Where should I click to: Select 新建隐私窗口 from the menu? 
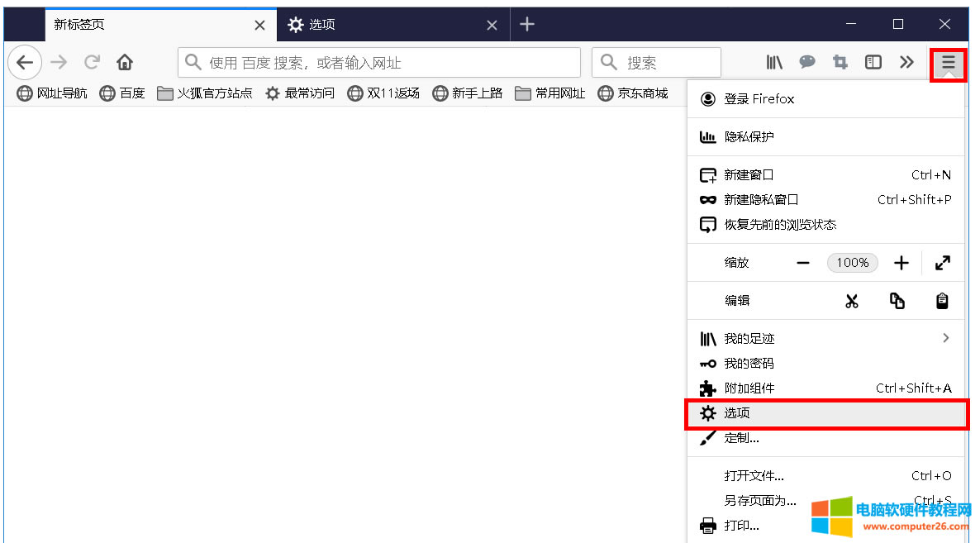coord(760,199)
